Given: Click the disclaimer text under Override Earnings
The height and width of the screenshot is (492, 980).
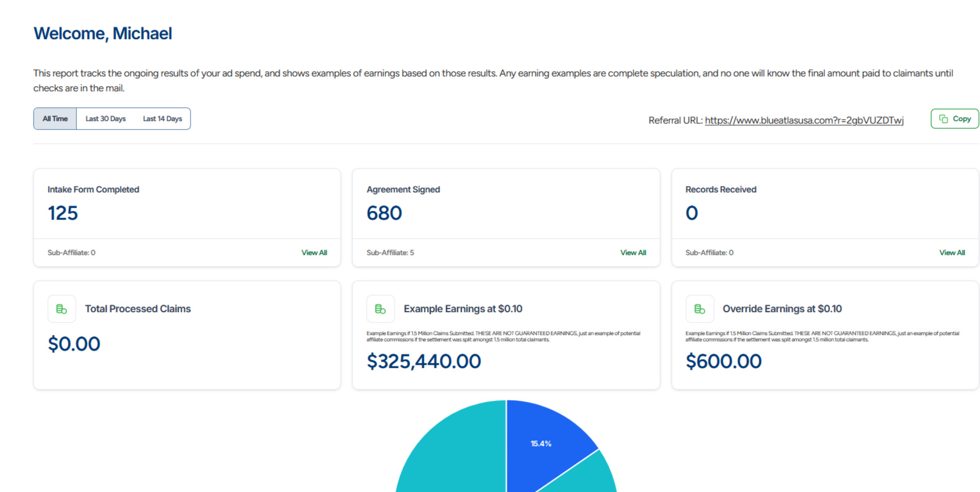Looking at the screenshot, I should [x=822, y=336].
